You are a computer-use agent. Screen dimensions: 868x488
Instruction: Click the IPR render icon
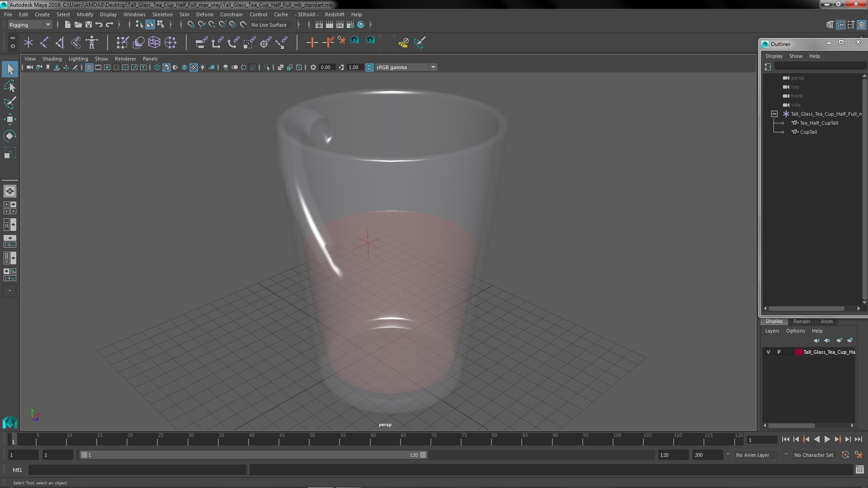[x=340, y=25]
